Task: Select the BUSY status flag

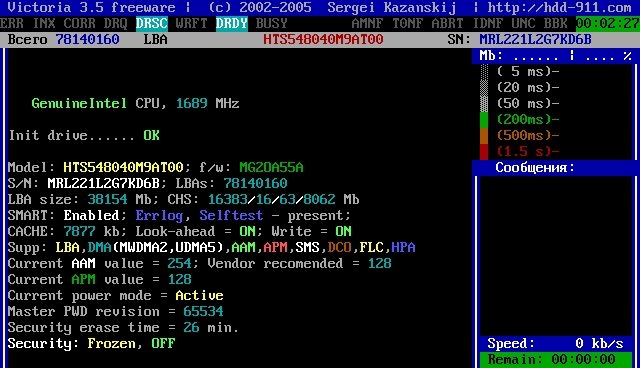Action: click(x=271, y=24)
